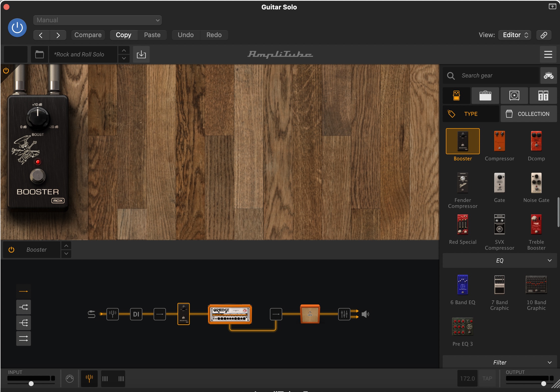Select the Gate pedal

(499, 183)
